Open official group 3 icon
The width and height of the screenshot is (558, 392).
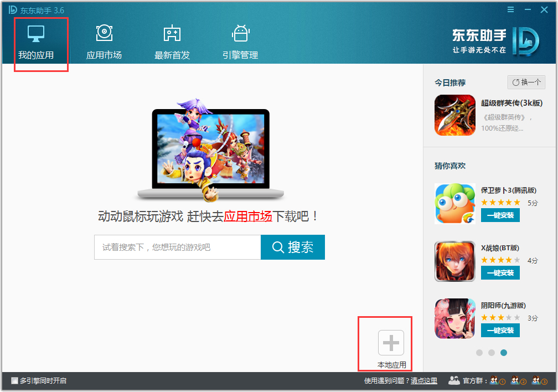pos(540,380)
